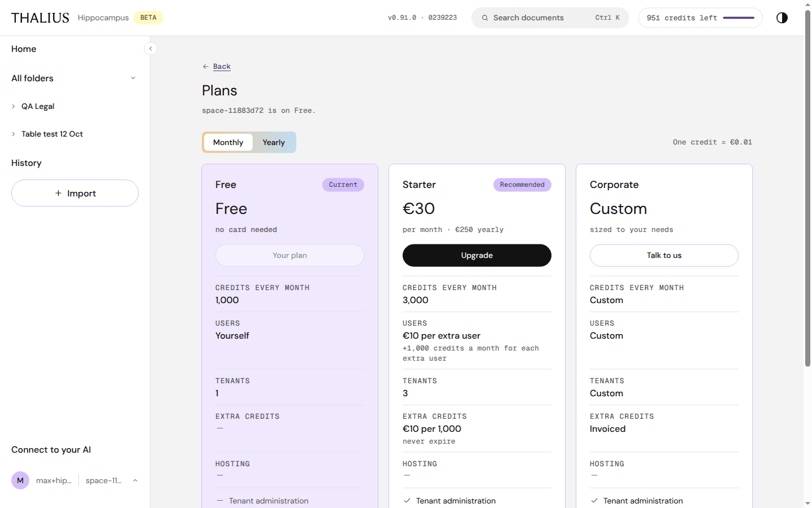Click the Corporate plan title

click(x=614, y=185)
